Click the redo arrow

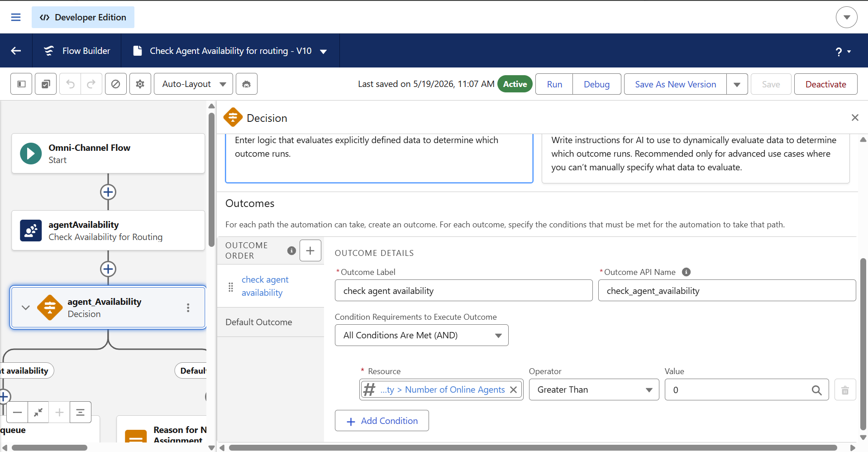pyautogui.click(x=91, y=84)
